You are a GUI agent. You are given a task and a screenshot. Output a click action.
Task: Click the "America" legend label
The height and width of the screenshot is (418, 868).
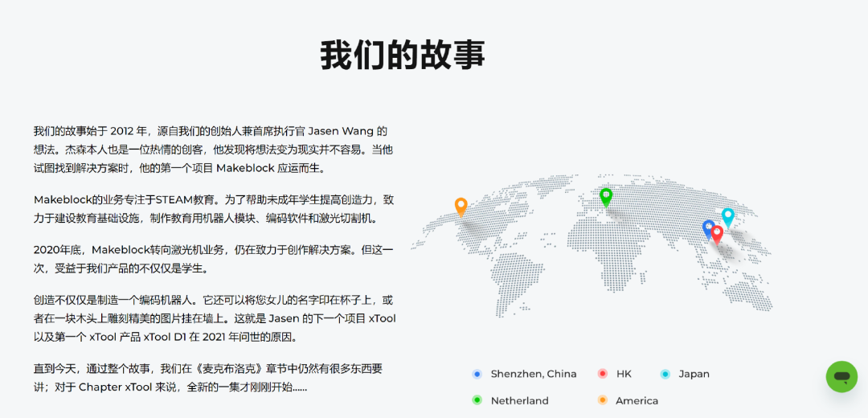(x=637, y=400)
